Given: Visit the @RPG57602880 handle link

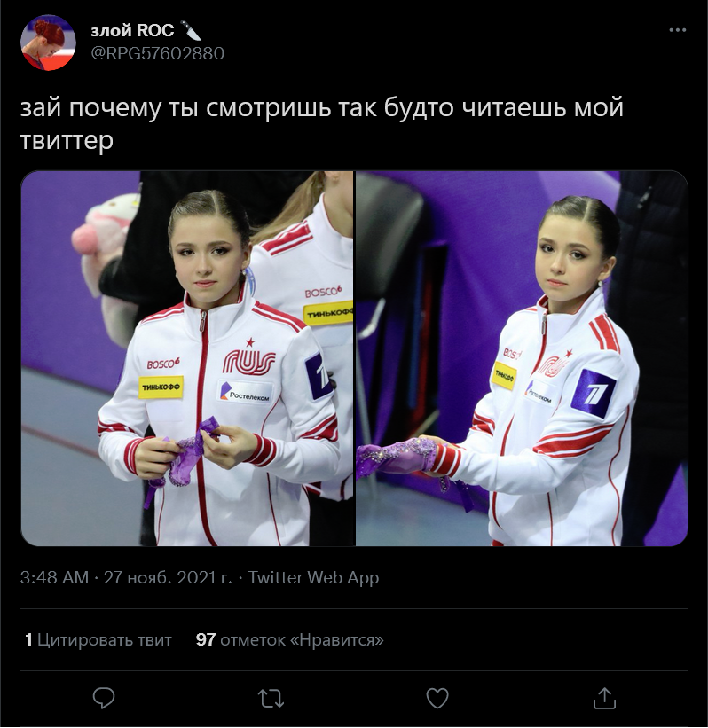Looking at the screenshot, I should tap(158, 53).
